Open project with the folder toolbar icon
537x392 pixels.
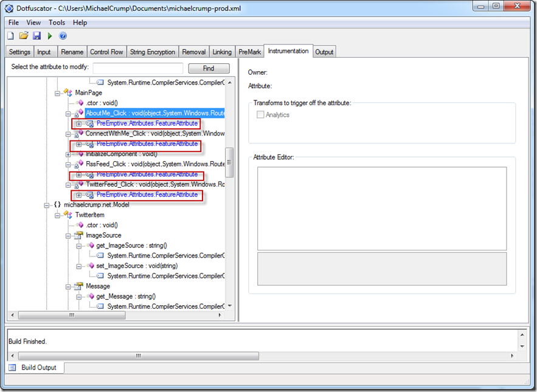point(24,35)
